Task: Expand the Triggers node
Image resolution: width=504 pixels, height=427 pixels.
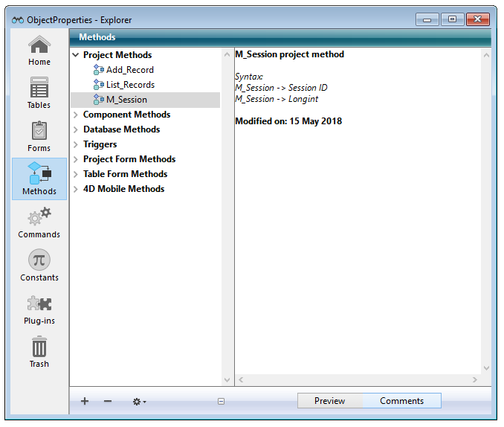Action: (76, 144)
